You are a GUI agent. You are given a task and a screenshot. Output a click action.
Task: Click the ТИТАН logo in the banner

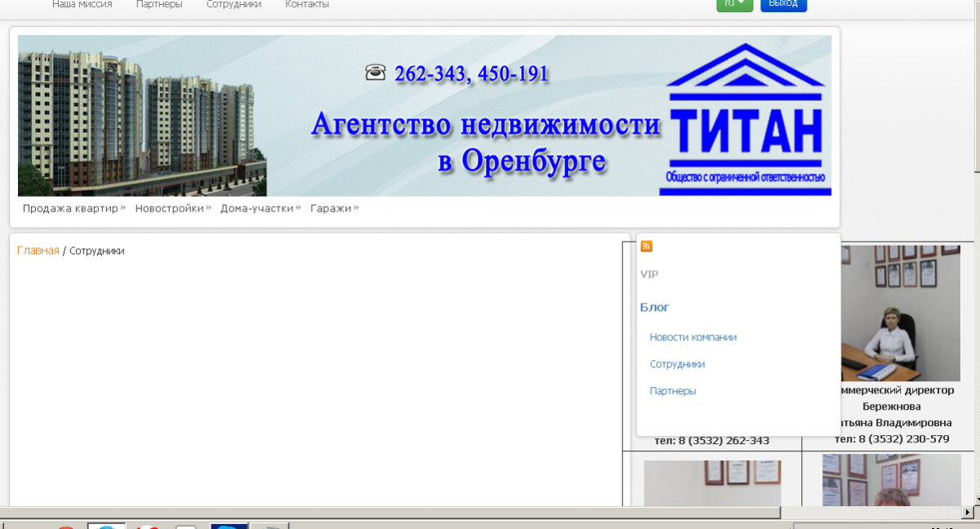pyautogui.click(x=745, y=119)
